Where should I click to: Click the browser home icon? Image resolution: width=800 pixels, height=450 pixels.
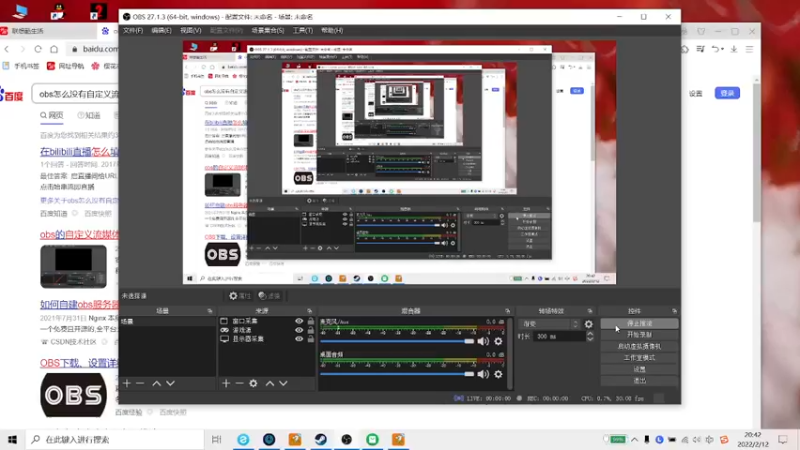pos(54,49)
